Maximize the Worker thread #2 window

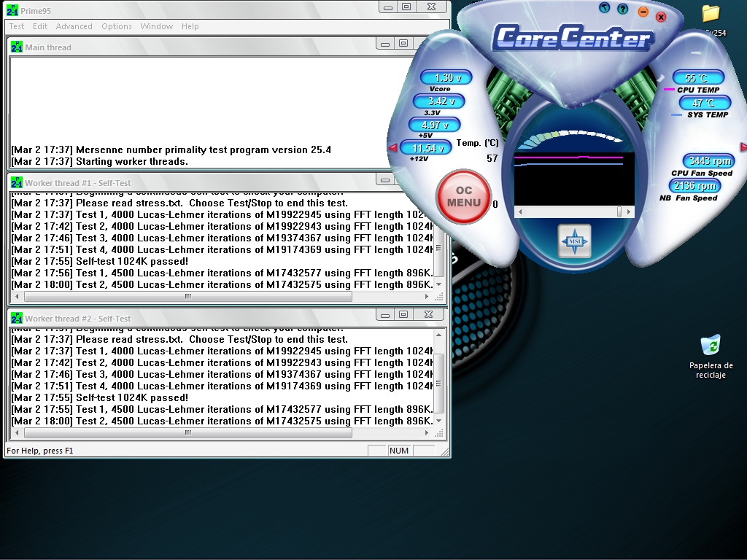(x=403, y=315)
